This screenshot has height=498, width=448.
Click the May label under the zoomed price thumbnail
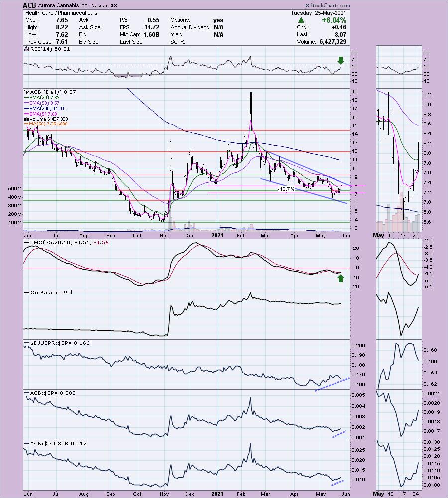coord(378,236)
